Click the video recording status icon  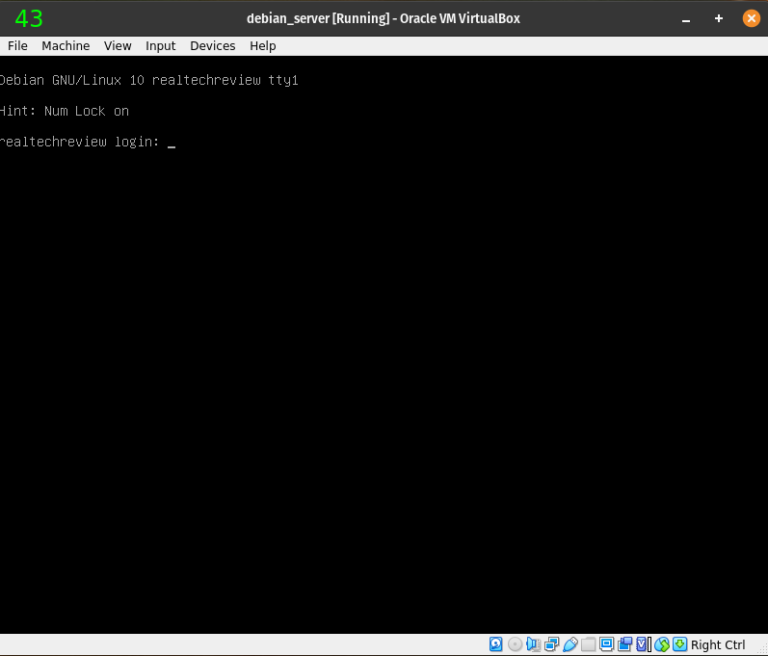click(625, 644)
